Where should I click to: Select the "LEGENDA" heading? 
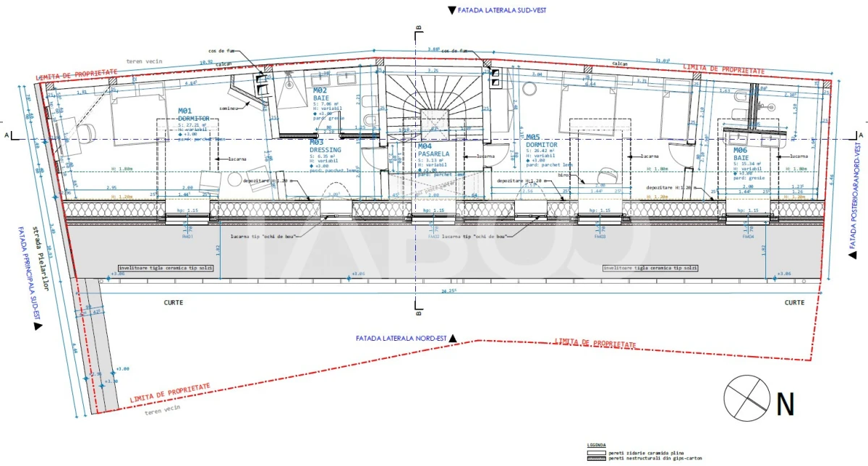click(596, 445)
